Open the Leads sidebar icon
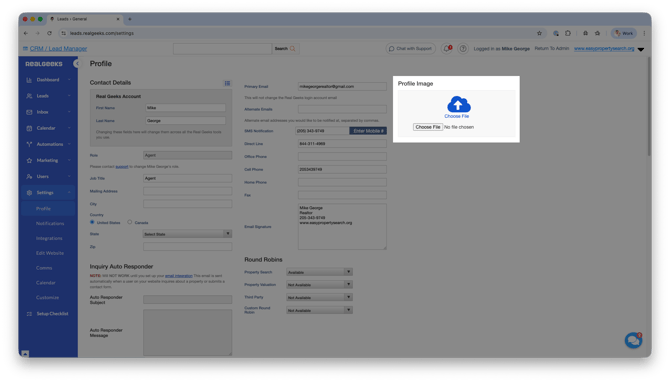Image resolution: width=670 pixels, height=382 pixels. [x=29, y=96]
